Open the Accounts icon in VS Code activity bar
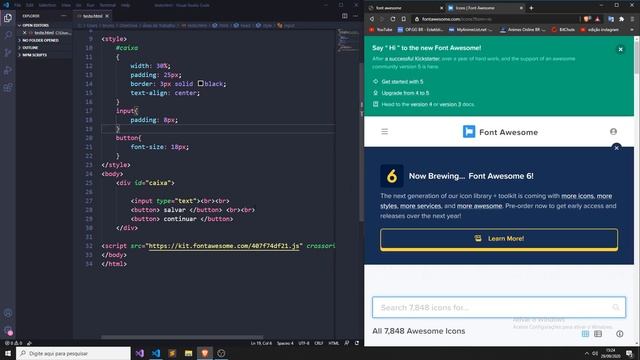The image size is (640, 360). [x=8, y=313]
